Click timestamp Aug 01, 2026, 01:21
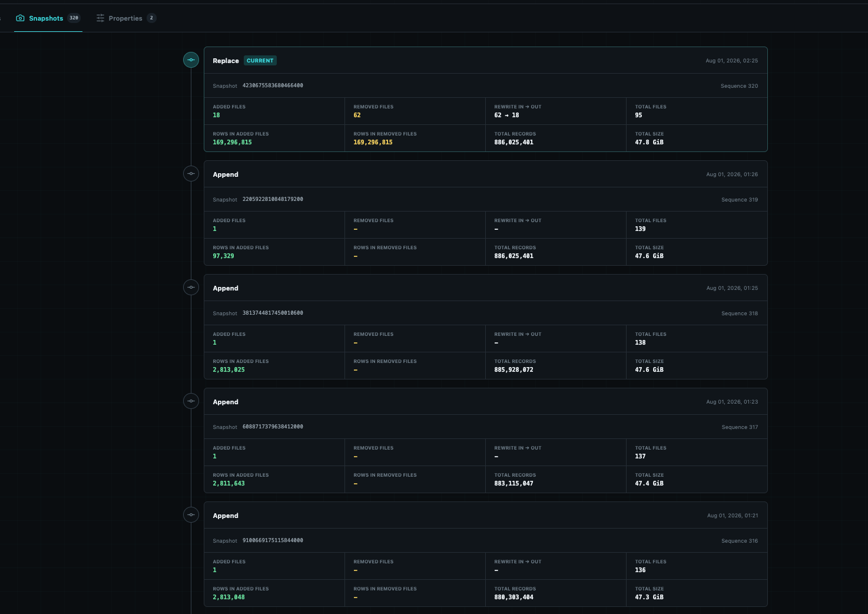Screen dimensions: 868x614 click(733, 516)
